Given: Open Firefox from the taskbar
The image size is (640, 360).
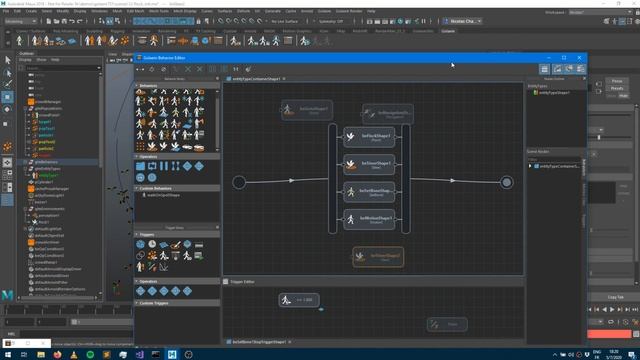Looking at the screenshot, I should click(57, 354).
